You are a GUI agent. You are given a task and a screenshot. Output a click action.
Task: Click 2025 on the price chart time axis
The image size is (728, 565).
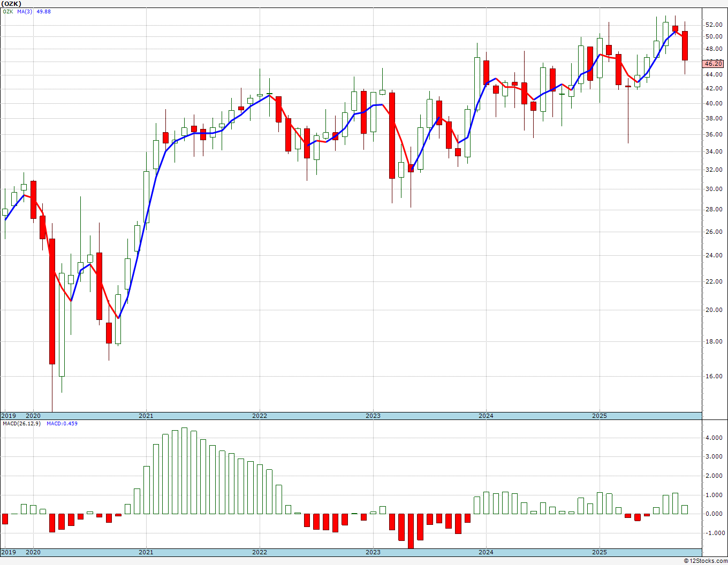600,416
